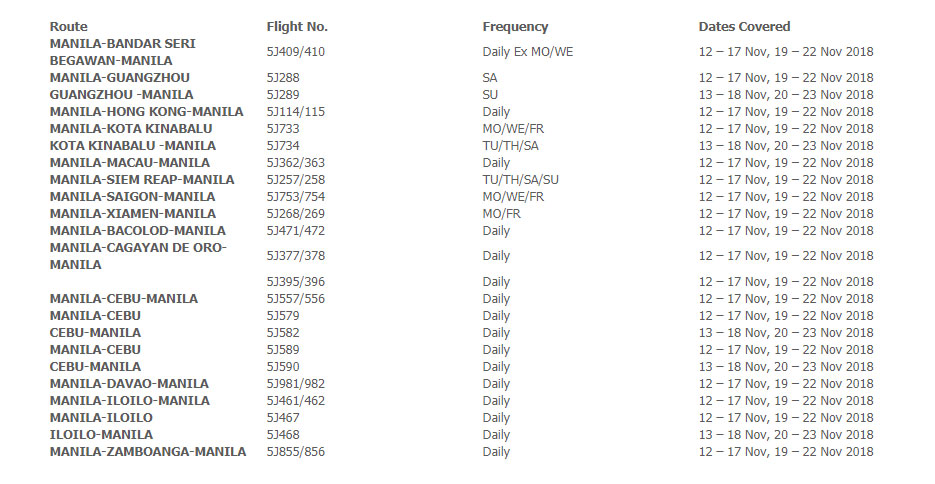Click the Flight No. column header
Image resolution: width=935 pixels, height=484 pixels.
(x=297, y=27)
